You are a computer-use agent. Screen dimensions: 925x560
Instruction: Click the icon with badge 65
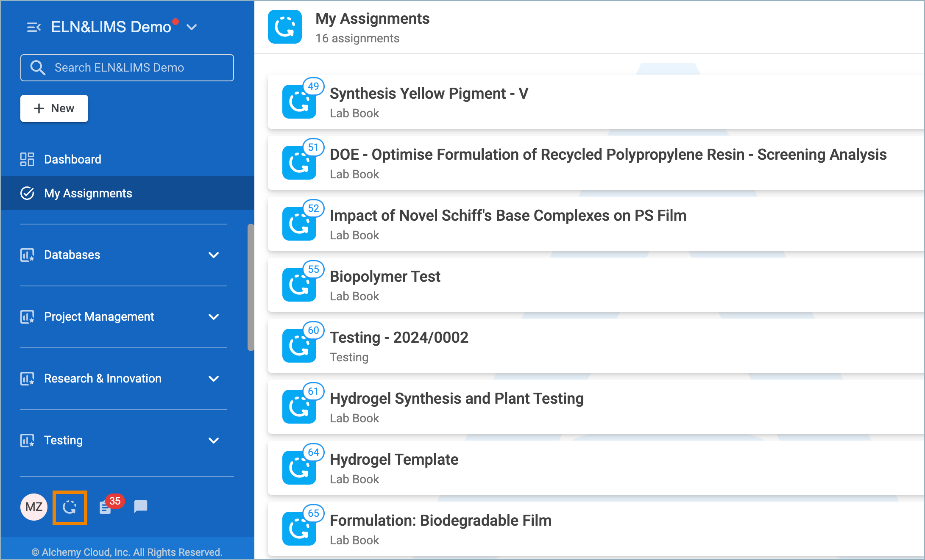[x=299, y=529]
